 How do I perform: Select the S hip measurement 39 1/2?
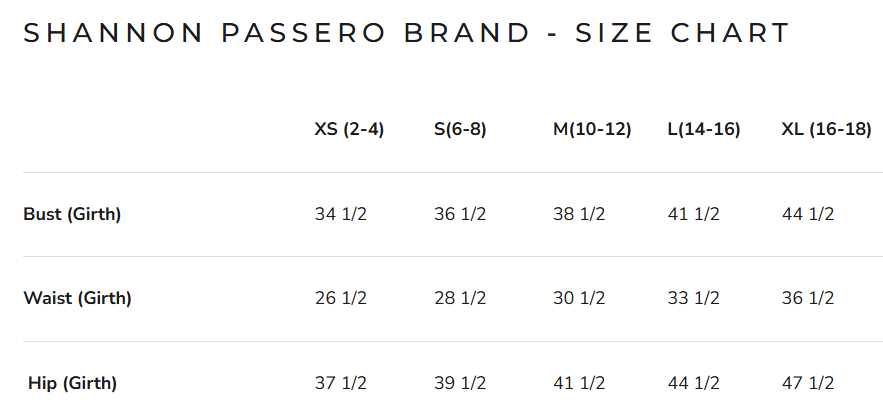pyautogui.click(x=460, y=383)
